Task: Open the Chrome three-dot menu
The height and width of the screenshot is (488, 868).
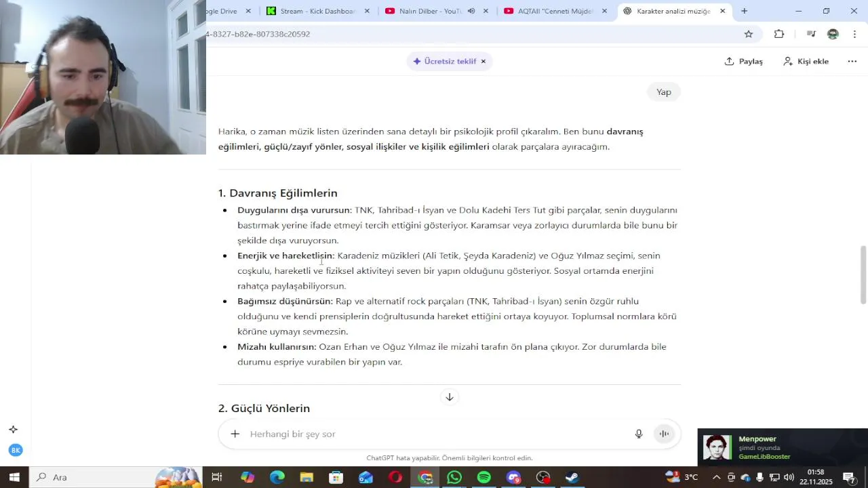Action: click(x=854, y=34)
